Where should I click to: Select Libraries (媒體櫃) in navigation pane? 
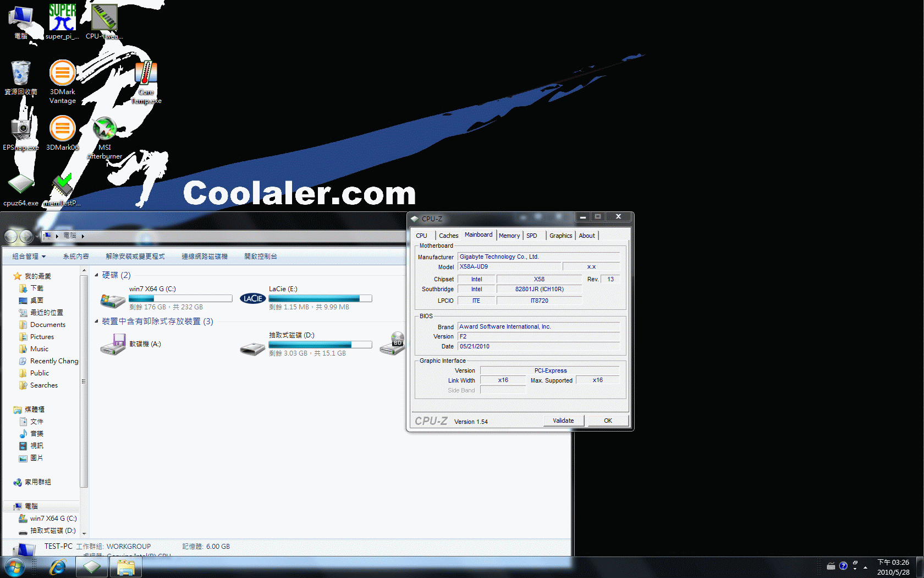coord(29,410)
